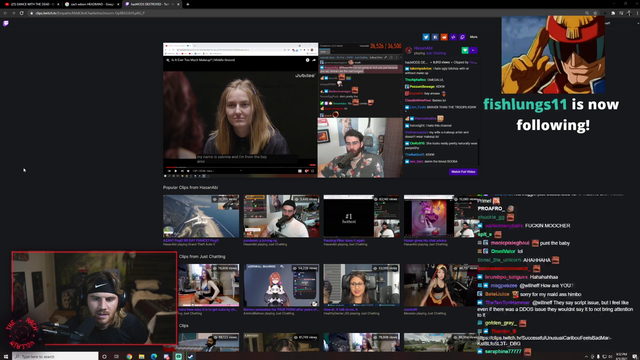Click the purple copy link share icon
This screenshot has width=640, height=360.
(462, 37)
